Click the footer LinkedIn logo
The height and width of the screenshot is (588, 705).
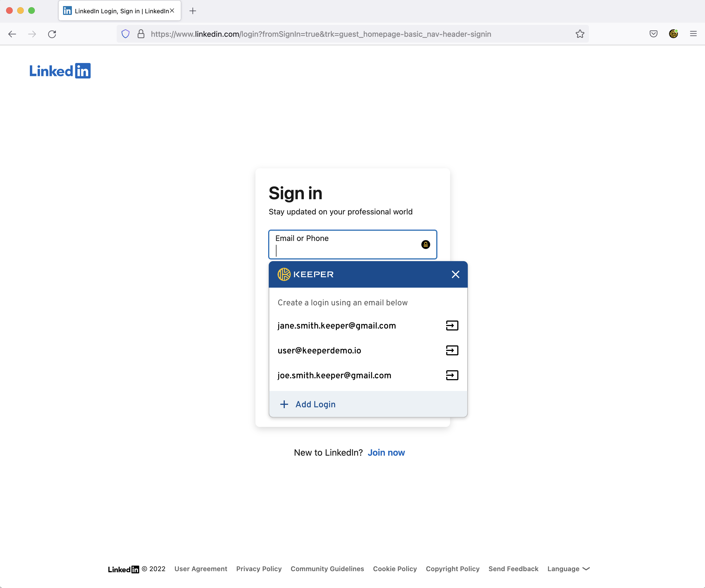click(124, 569)
